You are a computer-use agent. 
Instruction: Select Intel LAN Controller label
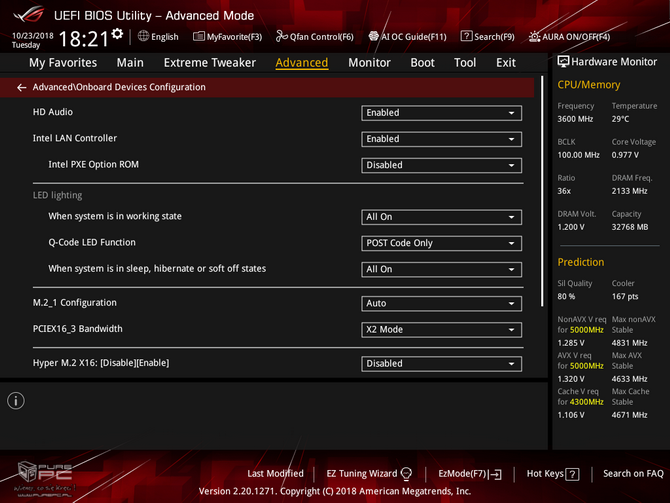[75, 138]
